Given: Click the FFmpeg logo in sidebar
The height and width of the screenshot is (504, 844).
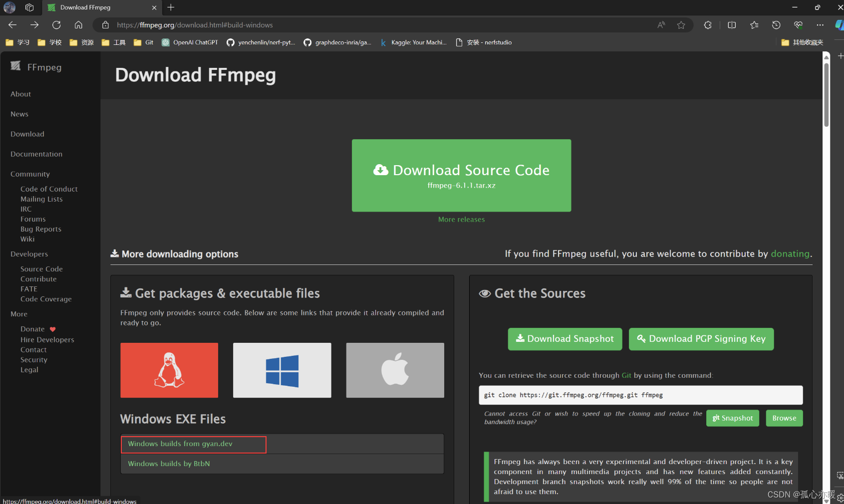Looking at the screenshot, I should (36, 67).
